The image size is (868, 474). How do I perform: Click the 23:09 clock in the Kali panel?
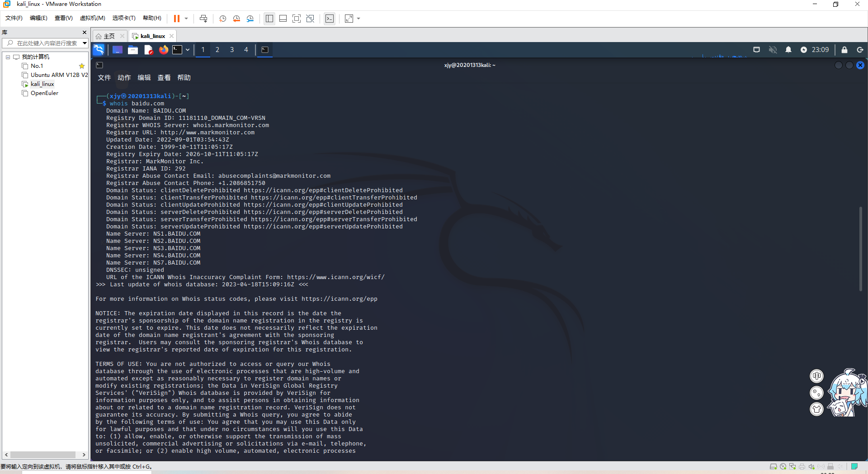820,50
